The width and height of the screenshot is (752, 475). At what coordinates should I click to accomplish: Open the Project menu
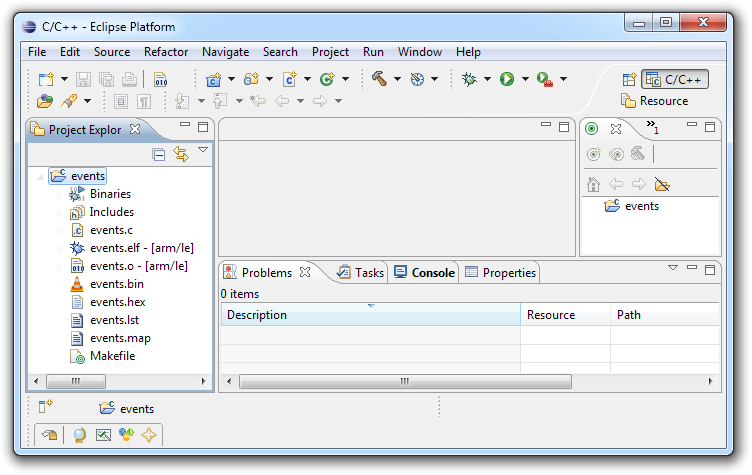[x=330, y=52]
